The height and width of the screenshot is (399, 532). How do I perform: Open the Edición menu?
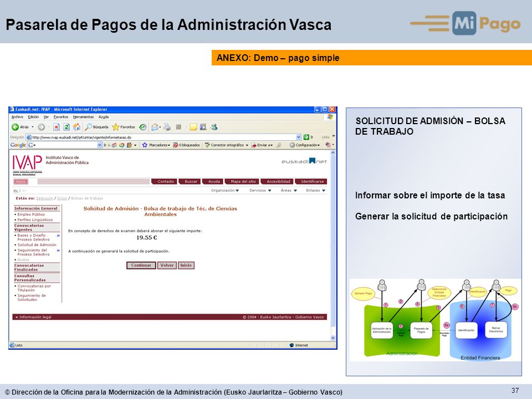point(33,117)
